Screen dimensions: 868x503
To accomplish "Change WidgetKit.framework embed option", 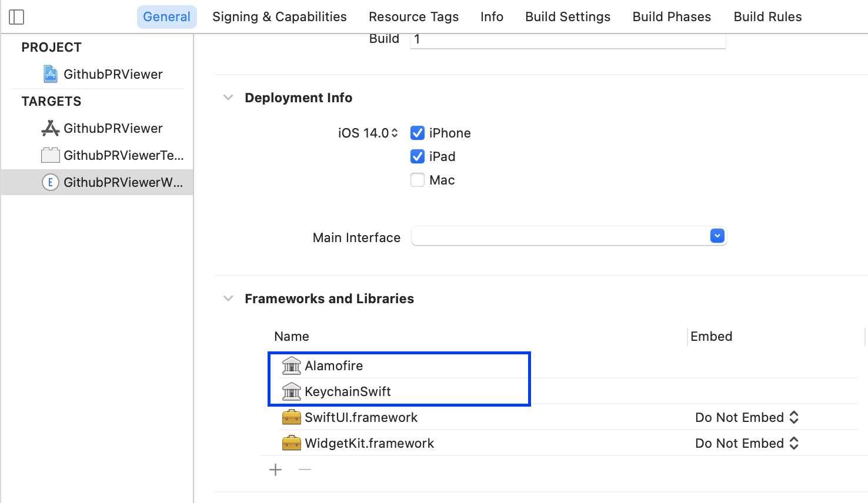I will click(747, 443).
